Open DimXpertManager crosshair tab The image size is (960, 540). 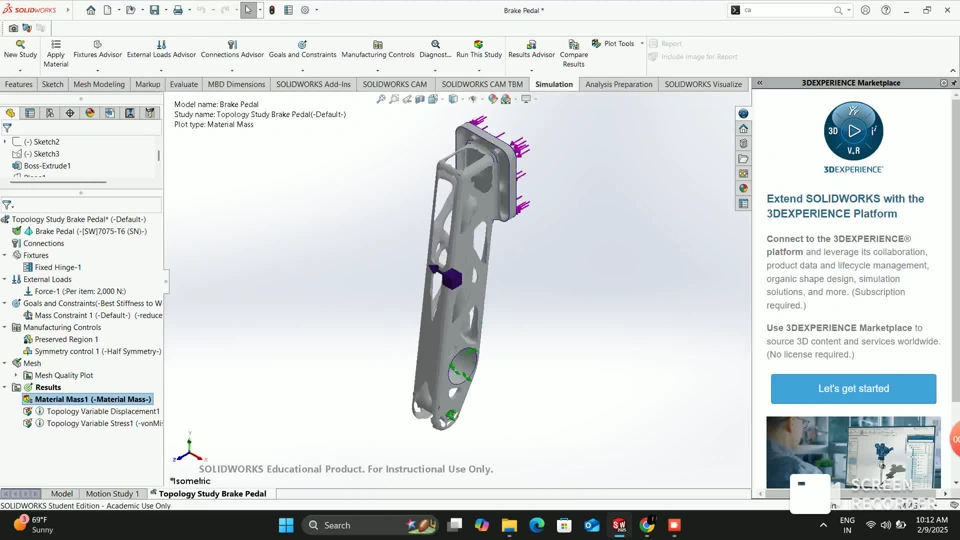(70, 113)
